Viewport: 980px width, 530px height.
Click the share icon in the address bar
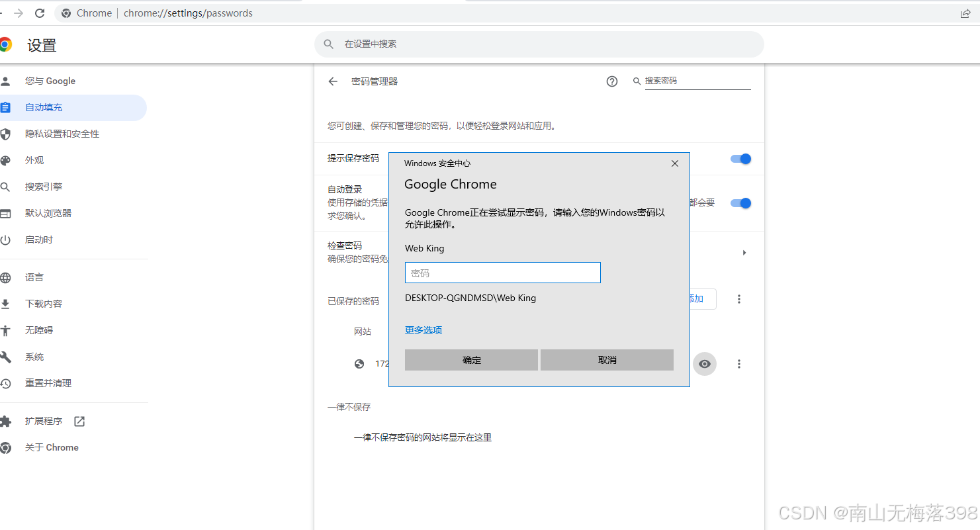pyautogui.click(x=965, y=13)
